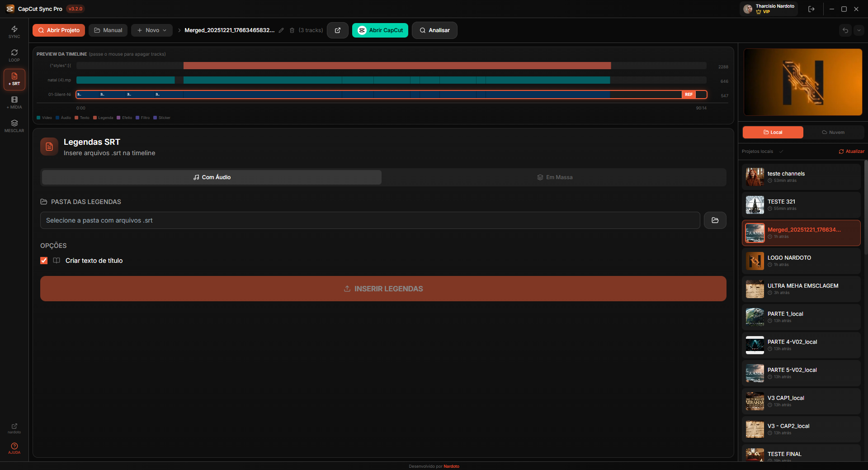Switch storage view to Nuvem
Screen dimensions: 868x470
[x=834, y=132]
